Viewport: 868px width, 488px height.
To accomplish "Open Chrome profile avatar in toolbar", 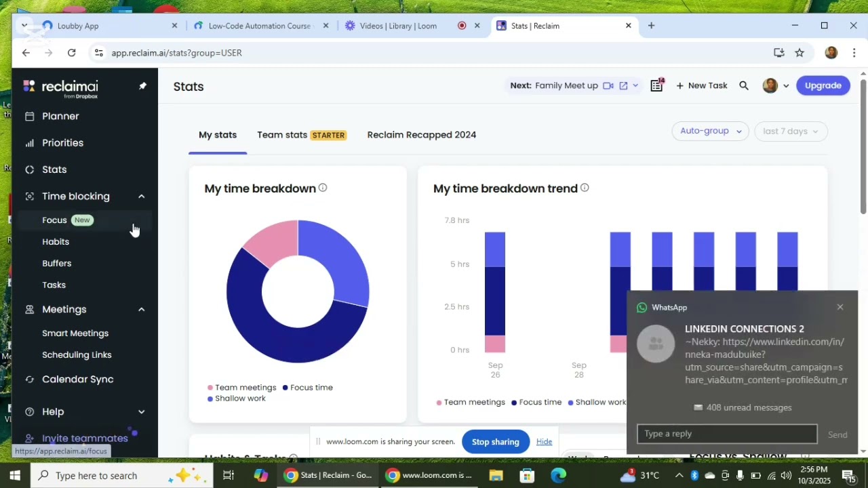I will (x=831, y=53).
